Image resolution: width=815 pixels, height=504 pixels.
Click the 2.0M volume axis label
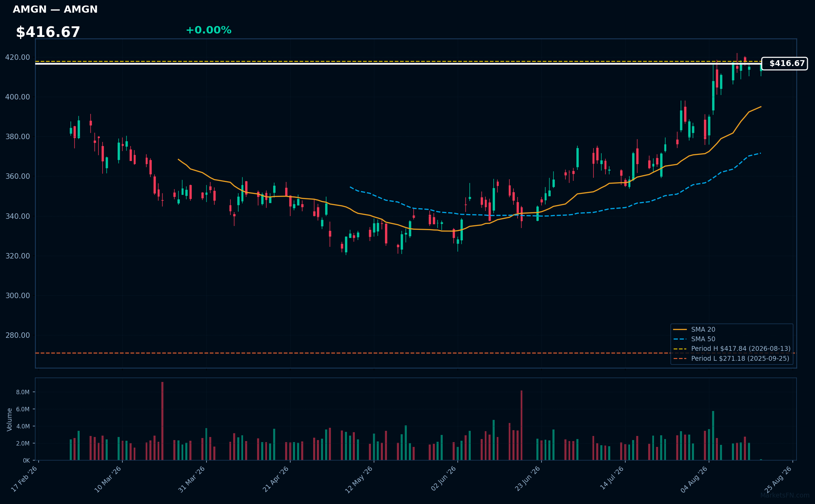tap(23, 443)
